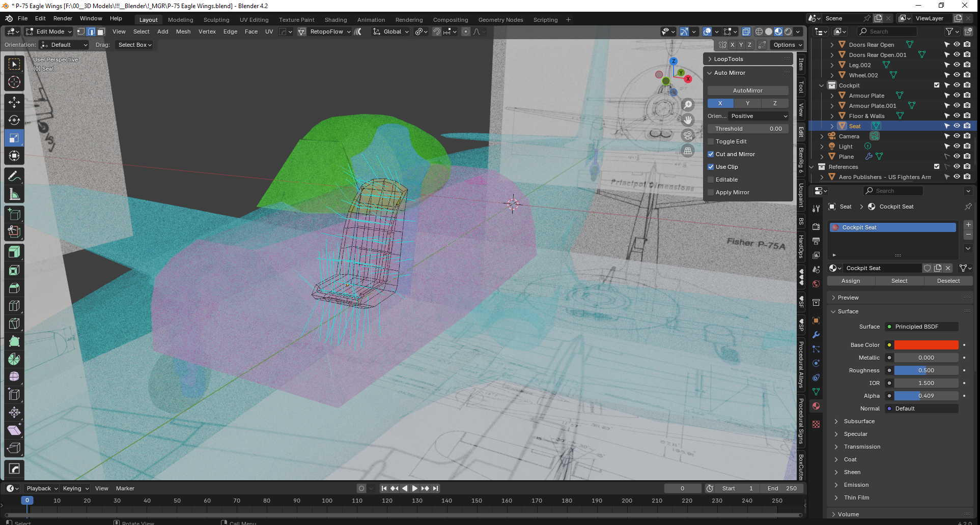Viewport: 980px width, 525px height.
Task: Open the Mesh menu
Action: [183, 32]
